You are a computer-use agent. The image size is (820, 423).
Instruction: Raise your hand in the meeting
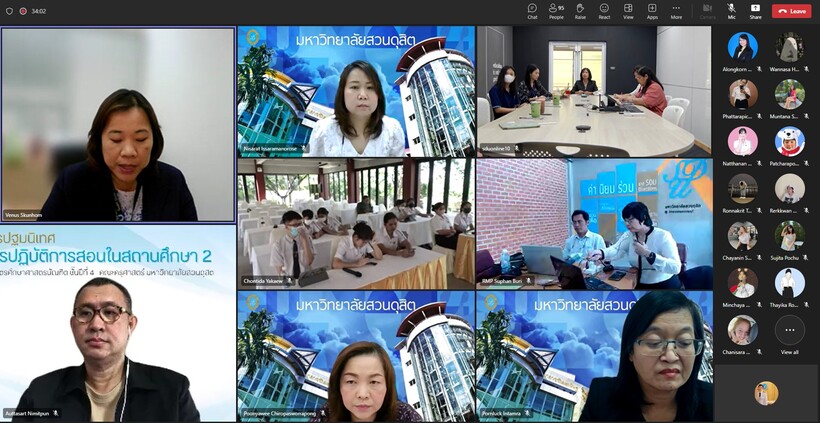(x=580, y=10)
